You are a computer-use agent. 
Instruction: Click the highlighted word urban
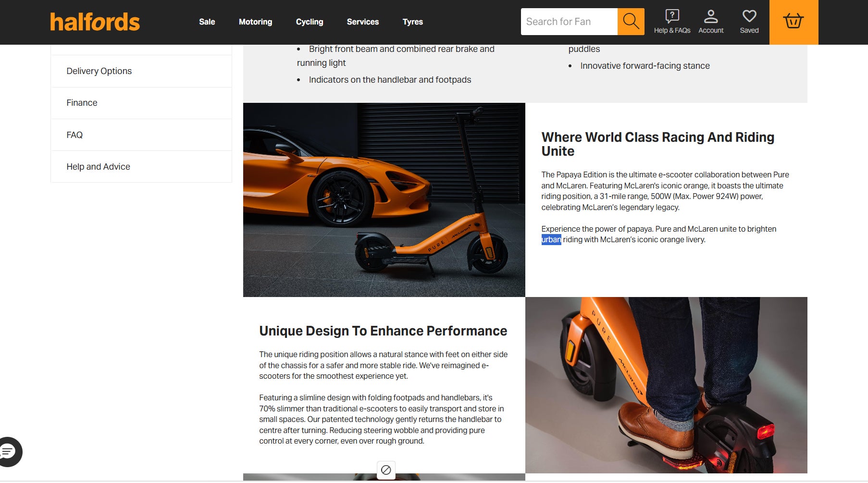[x=551, y=239]
